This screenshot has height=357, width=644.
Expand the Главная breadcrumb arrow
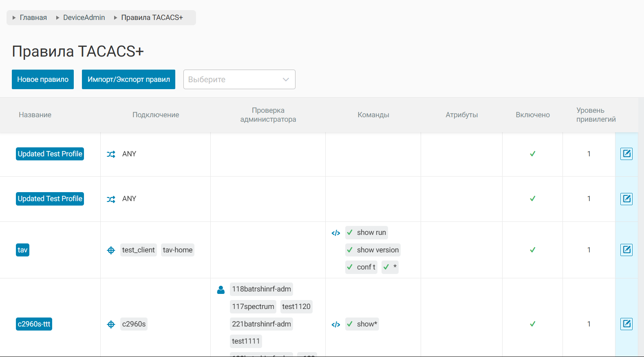(x=14, y=18)
